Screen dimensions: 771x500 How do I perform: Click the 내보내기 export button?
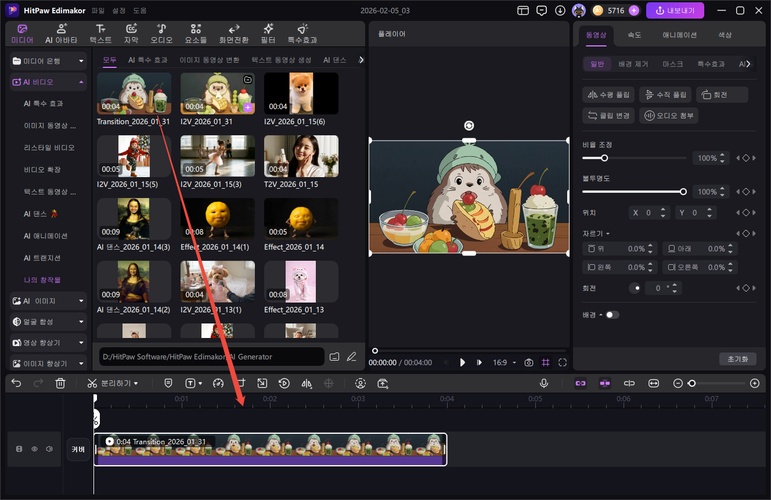675,11
